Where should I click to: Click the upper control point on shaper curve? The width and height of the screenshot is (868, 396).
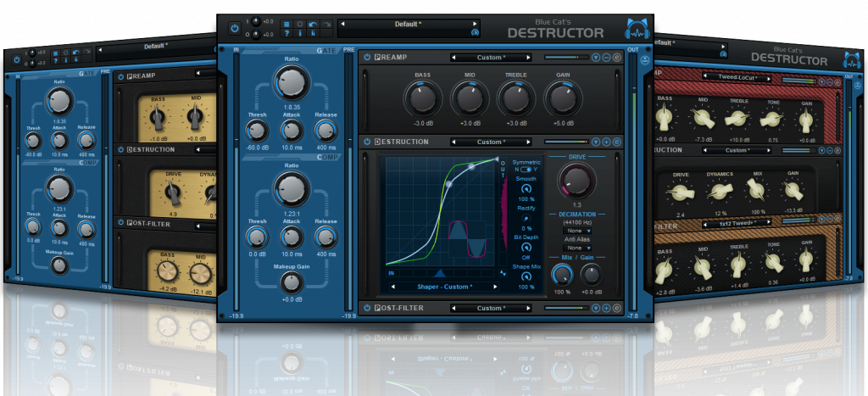[471, 166]
